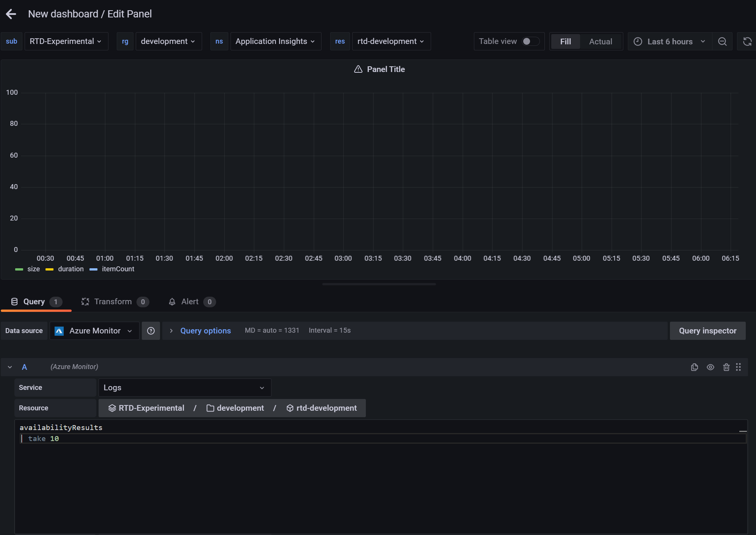
Task: Open the Alert tab
Action: 190,302
